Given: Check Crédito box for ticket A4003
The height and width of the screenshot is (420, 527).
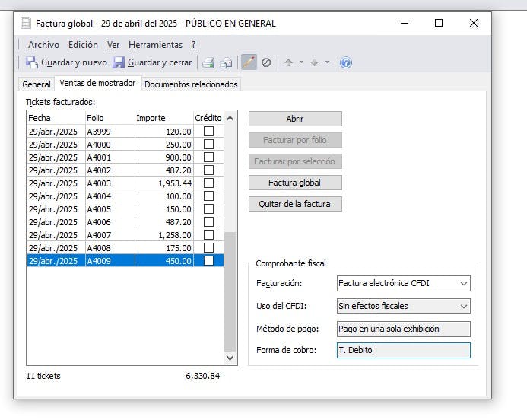Looking at the screenshot, I should pos(208,183).
